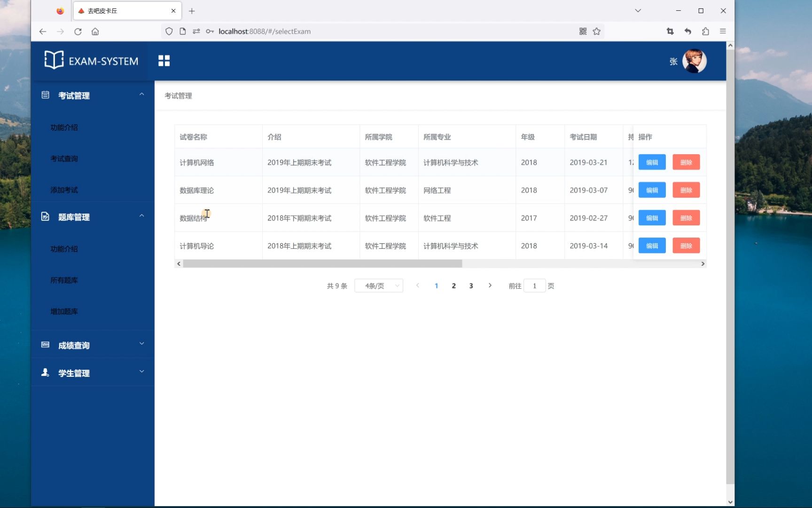This screenshot has width=812, height=508.
Task: Go to page 3 of the exam list
Action: pyautogui.click(x=471, y=286)
